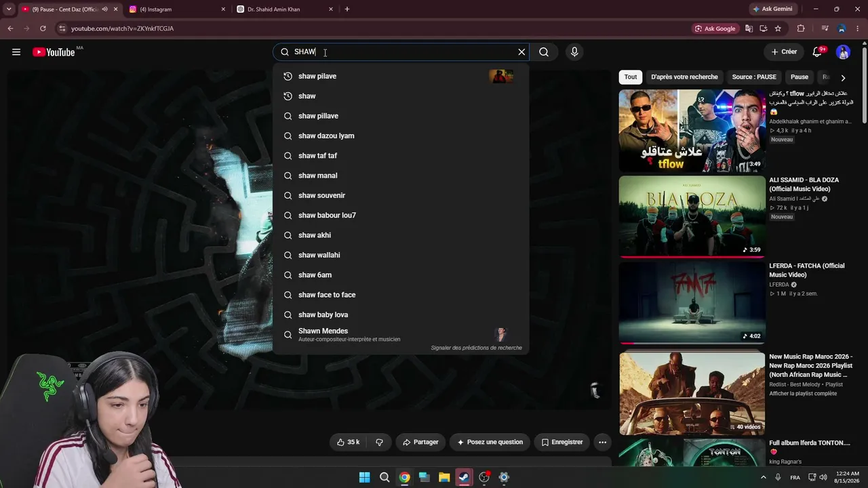The image size is (868, 488).
Task: Open the YouTube guide hamburger menu
Action: (16, 52)
